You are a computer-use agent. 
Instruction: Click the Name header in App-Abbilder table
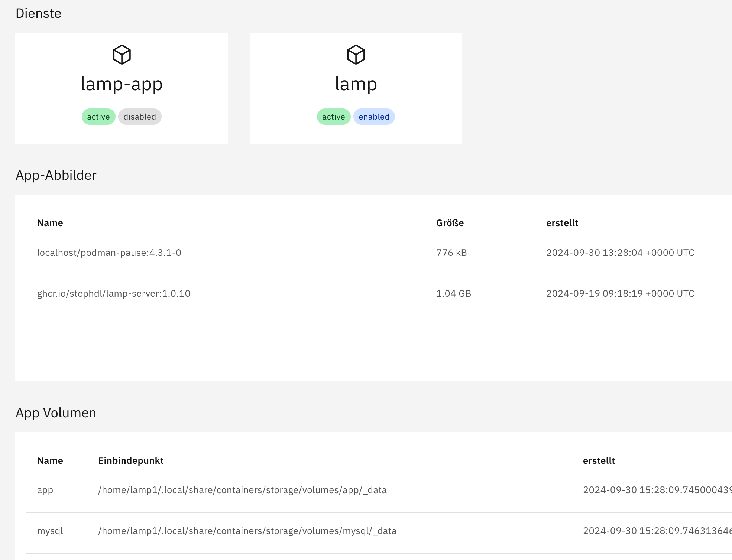[50, 223]
